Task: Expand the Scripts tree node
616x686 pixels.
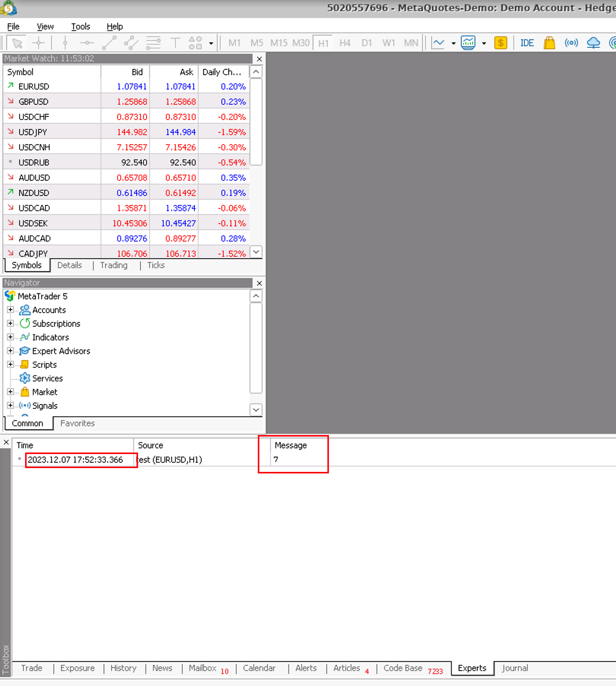Action: [x=10, y=364]
